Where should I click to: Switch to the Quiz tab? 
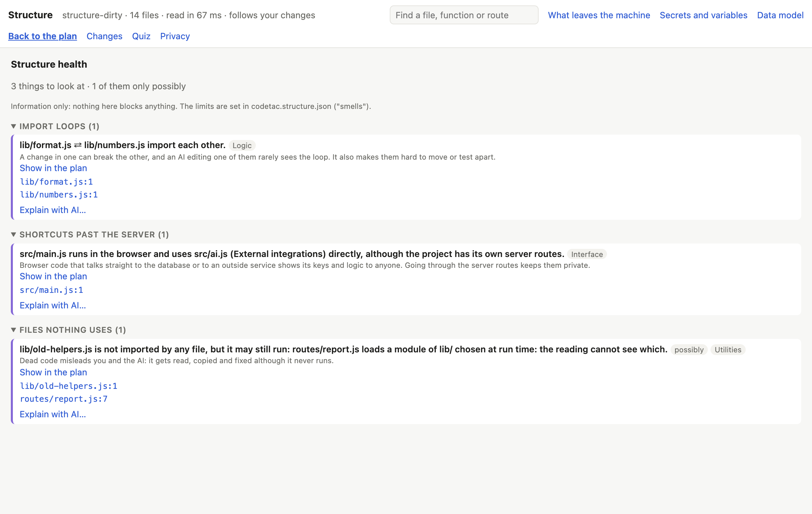[141, 36]
